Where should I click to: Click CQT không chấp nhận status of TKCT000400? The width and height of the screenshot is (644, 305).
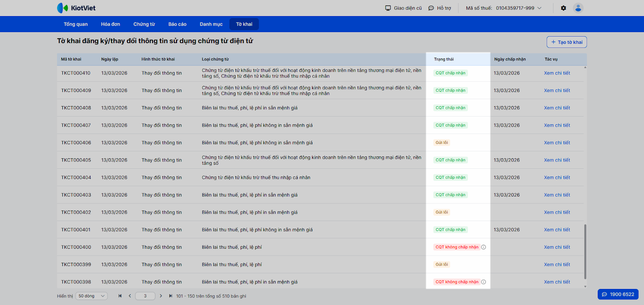coord(457,247)
